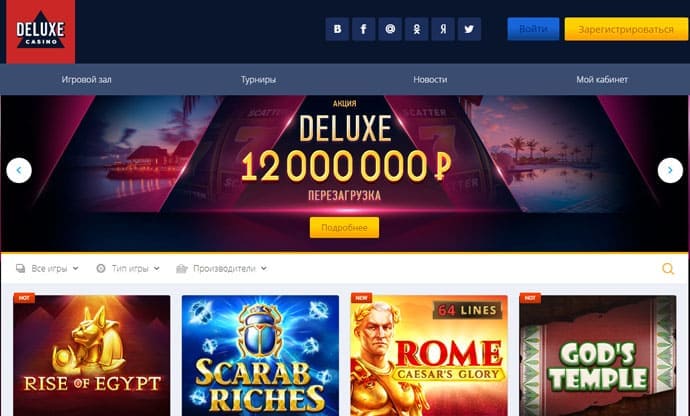Click the VK social login icon
690x416 pixels.
click(x=337, y=29)
